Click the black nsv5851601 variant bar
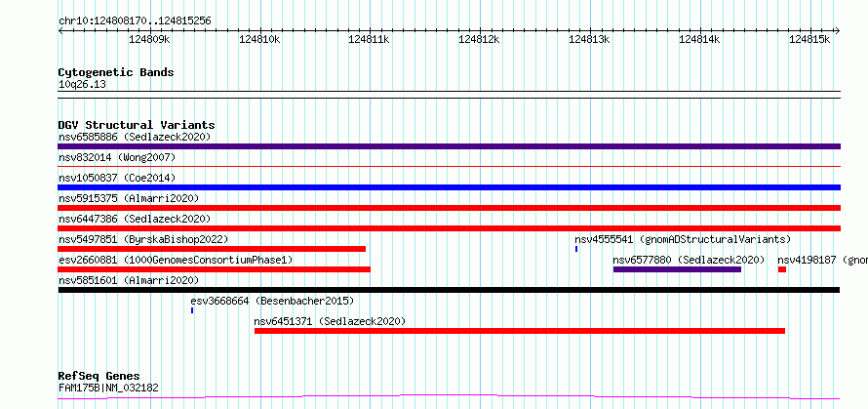 point(449,290)
